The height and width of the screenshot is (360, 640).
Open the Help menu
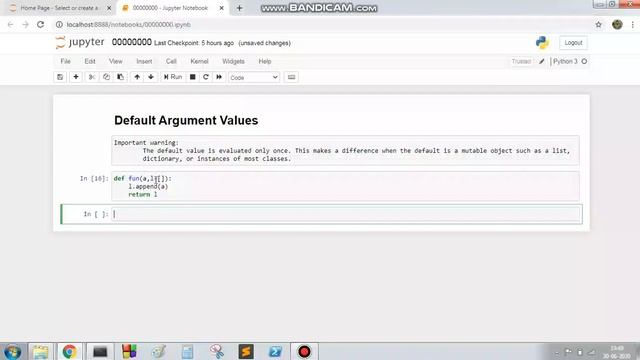coord(264,62)
